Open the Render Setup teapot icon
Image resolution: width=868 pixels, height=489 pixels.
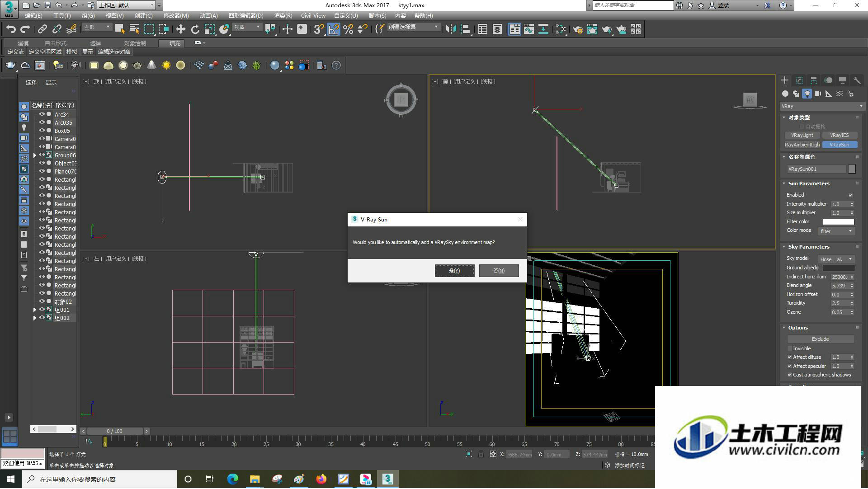[577, 29]
